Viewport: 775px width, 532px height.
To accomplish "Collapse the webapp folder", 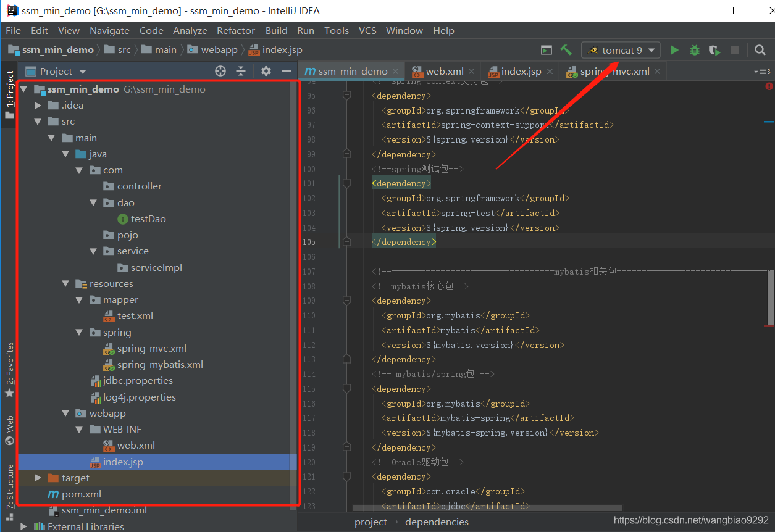I will point(66,413).
